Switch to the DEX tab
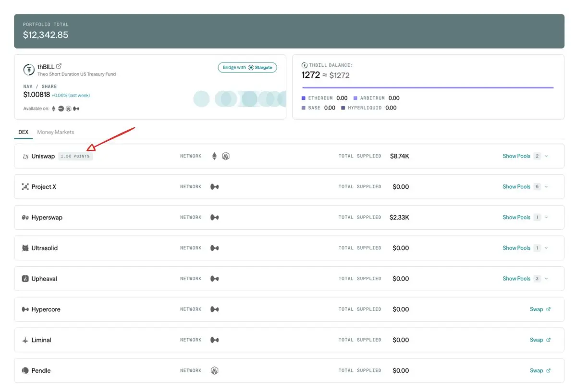This screenshot has width=576, height=392. click(x=23, y=132)
